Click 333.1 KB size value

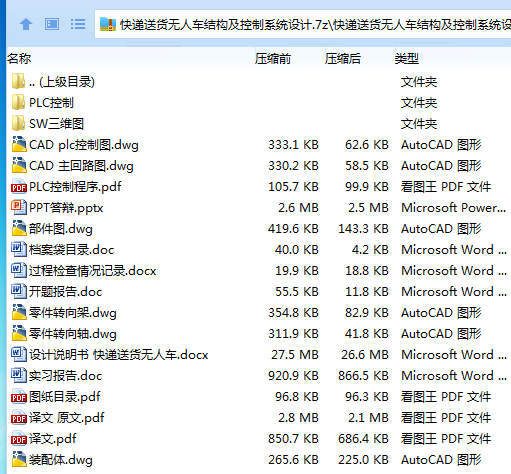click(293, 145)
